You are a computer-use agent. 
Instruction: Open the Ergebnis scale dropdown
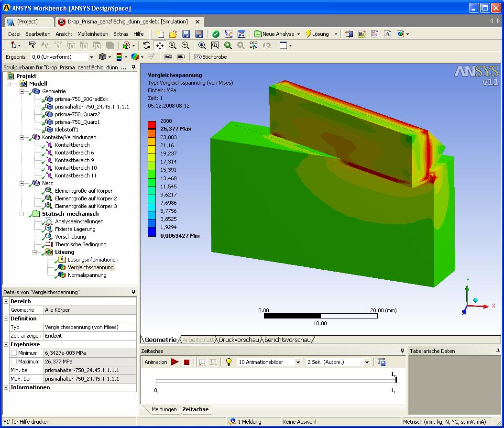[x=91, y=57]
